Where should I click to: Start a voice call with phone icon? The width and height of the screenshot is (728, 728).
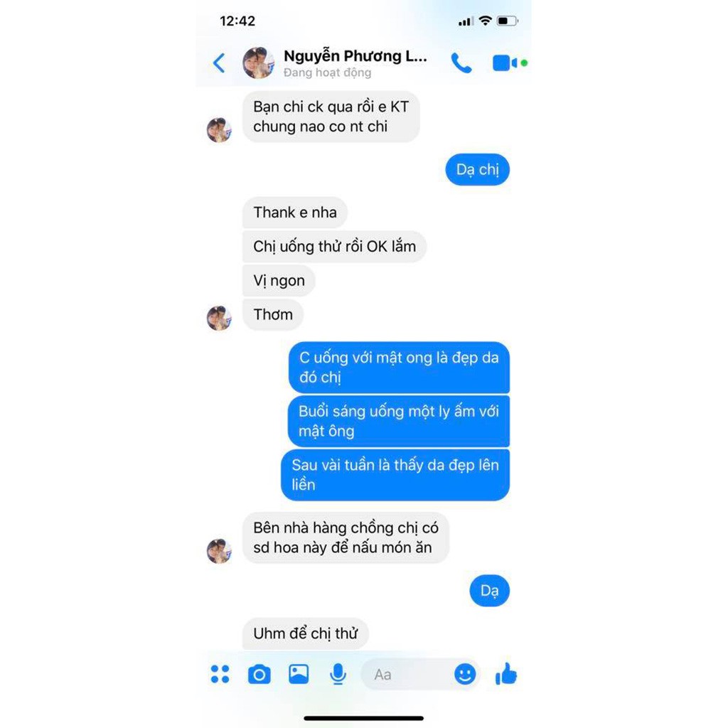point(461,63)
